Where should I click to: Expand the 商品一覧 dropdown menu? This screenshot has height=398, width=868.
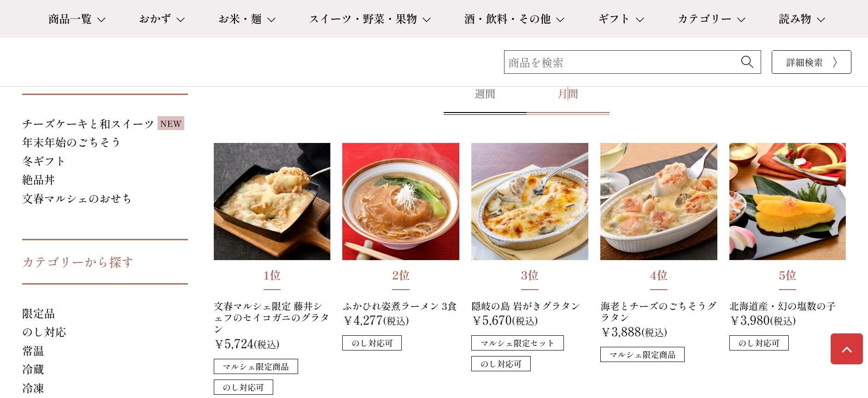77,19
